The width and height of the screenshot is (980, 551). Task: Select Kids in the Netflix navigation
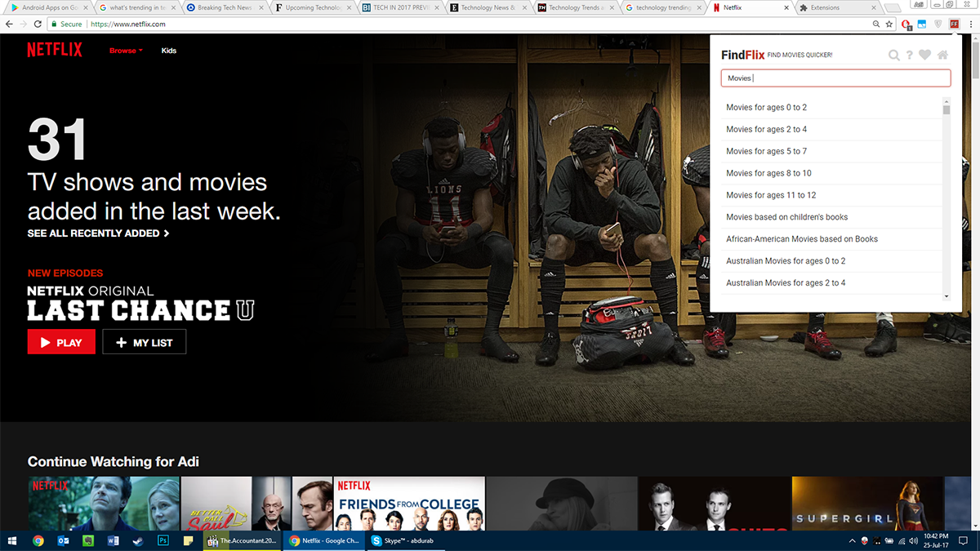[168, 50]
